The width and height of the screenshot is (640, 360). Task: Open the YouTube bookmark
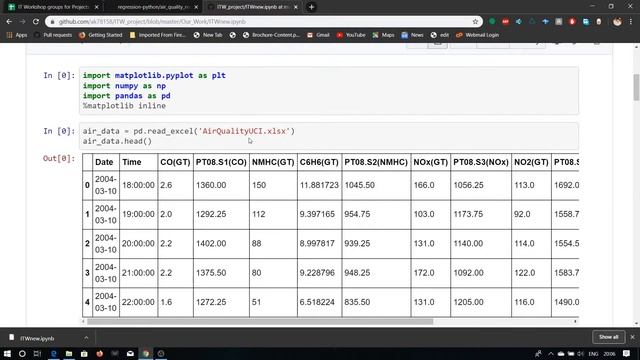point(351,35)
